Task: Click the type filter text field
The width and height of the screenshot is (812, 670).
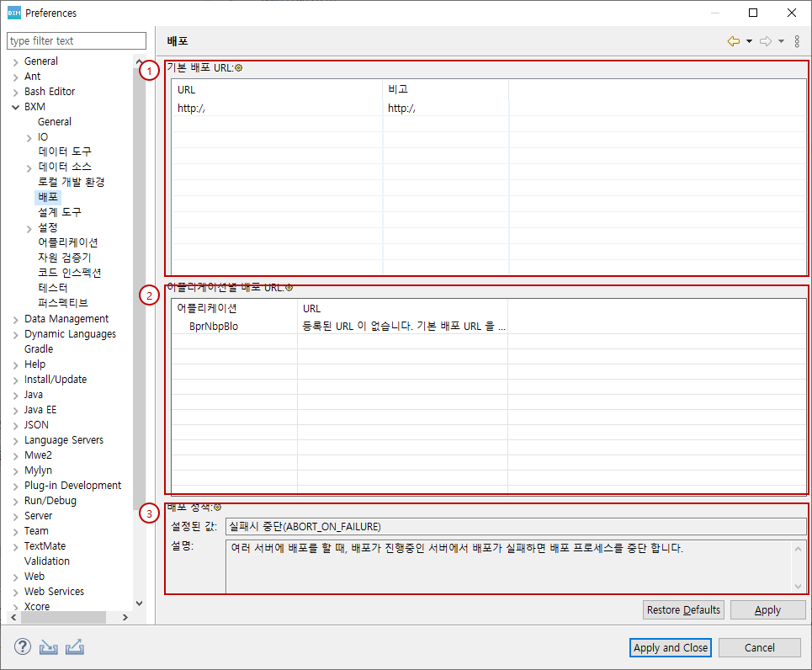Action: [x=77, y=40]
